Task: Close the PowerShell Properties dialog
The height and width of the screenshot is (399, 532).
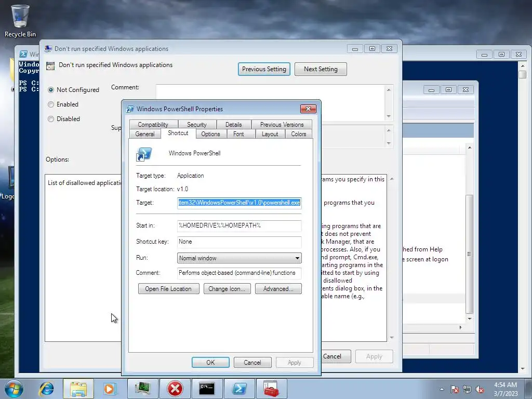Action: pos(309,109)
